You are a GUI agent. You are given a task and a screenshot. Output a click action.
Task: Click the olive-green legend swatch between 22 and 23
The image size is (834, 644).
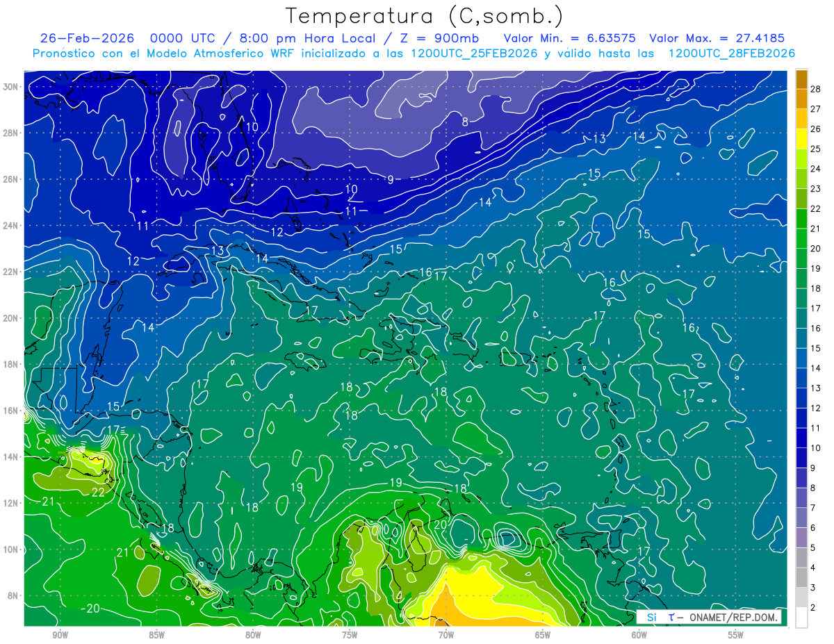801,199
